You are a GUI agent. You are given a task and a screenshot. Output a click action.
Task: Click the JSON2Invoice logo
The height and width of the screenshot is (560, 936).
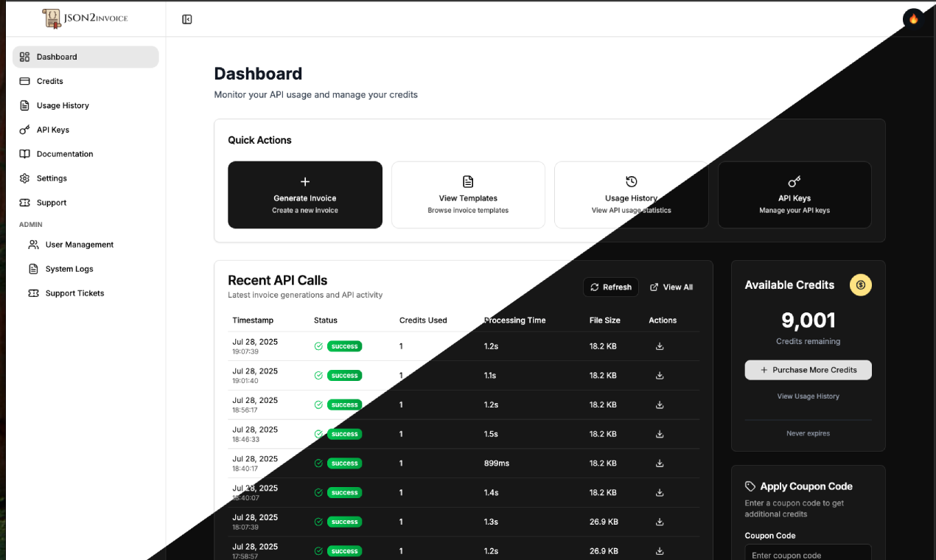coord(85,18)
